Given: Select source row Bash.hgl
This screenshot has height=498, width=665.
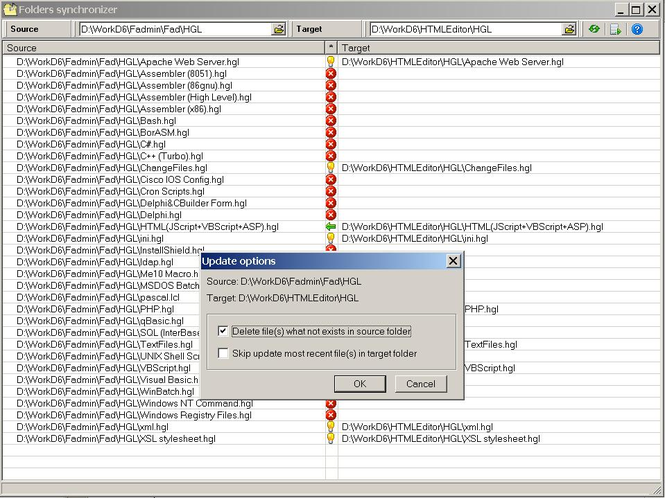Looking at the screenshot, I should click(96, 121).
